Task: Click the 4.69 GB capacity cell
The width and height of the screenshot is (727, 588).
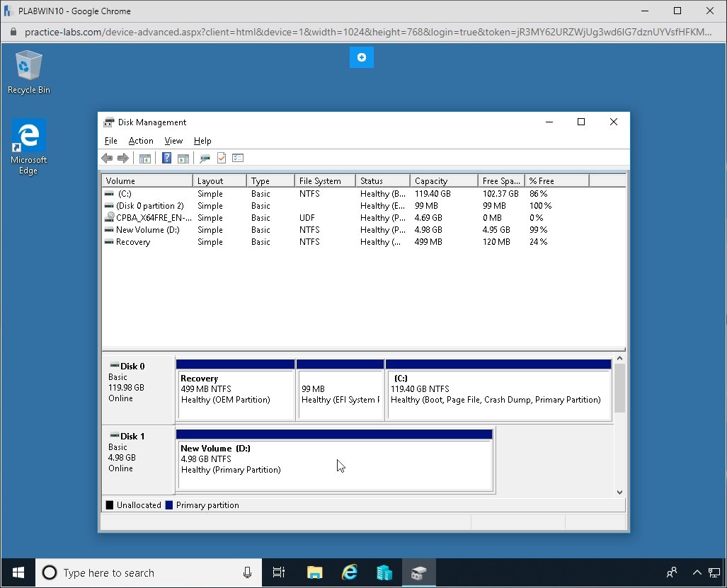Action: point(428,218)
